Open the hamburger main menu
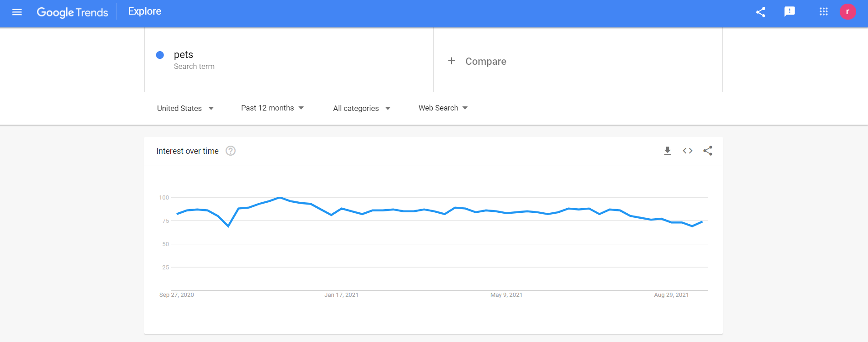Screen dimensions: 868x342 17,12
